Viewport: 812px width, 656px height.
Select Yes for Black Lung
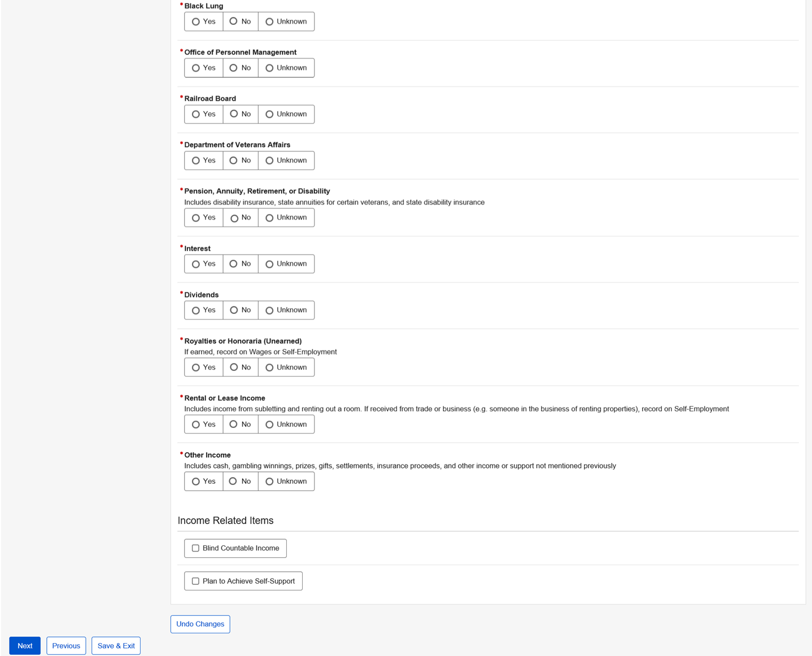[x=196, y=22]
